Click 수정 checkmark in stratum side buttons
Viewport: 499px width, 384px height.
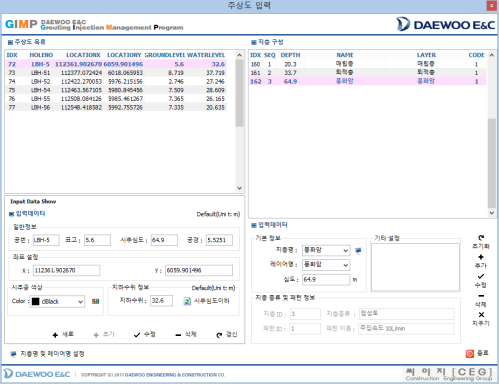(x=481, y=276)
